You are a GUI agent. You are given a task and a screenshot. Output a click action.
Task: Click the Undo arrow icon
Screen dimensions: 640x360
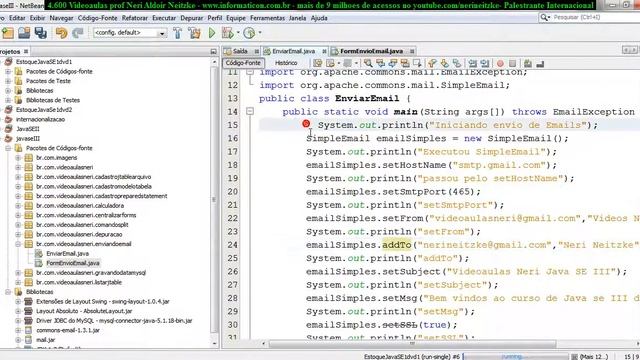point(61,33)
